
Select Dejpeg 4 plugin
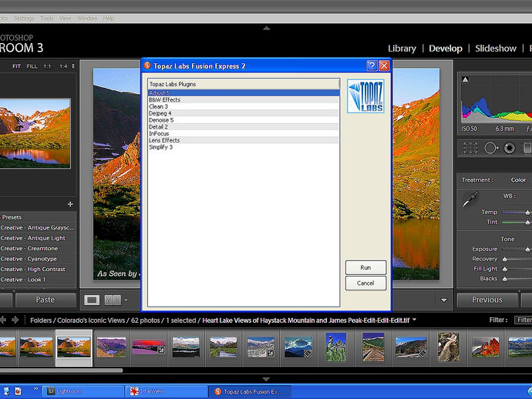coord(244,113)
